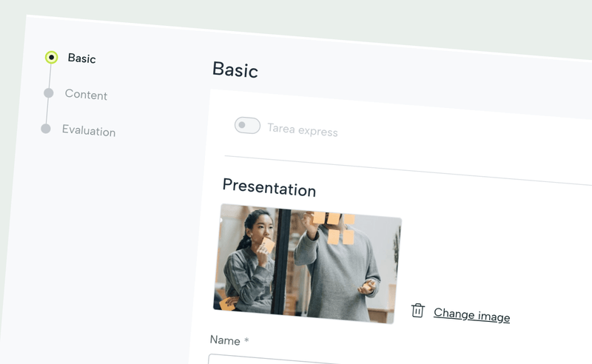This screenshot has height=364, width=592.
Task: Enable the Tarea express switch
Action: tap(247, 126)
